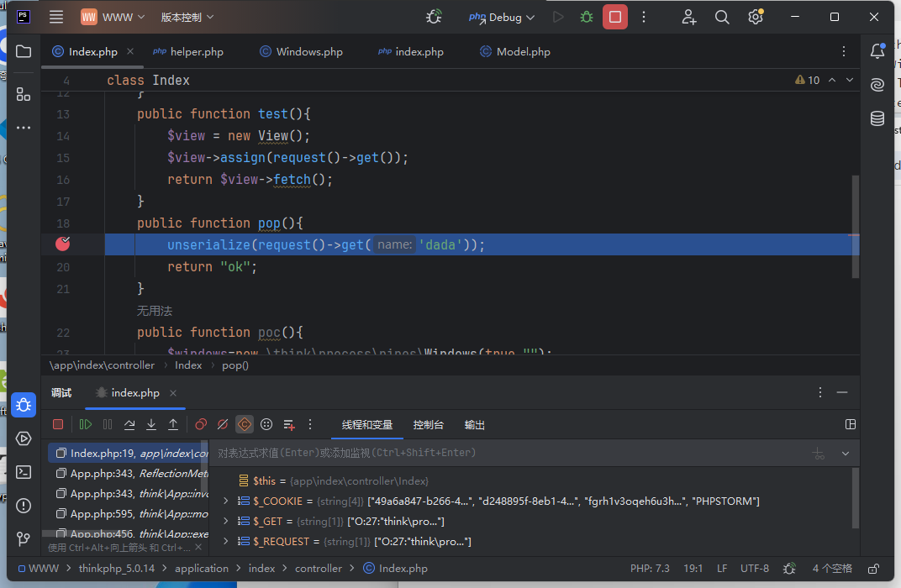Click the 版本控制 version control button
901x588 pixels.
187,17
